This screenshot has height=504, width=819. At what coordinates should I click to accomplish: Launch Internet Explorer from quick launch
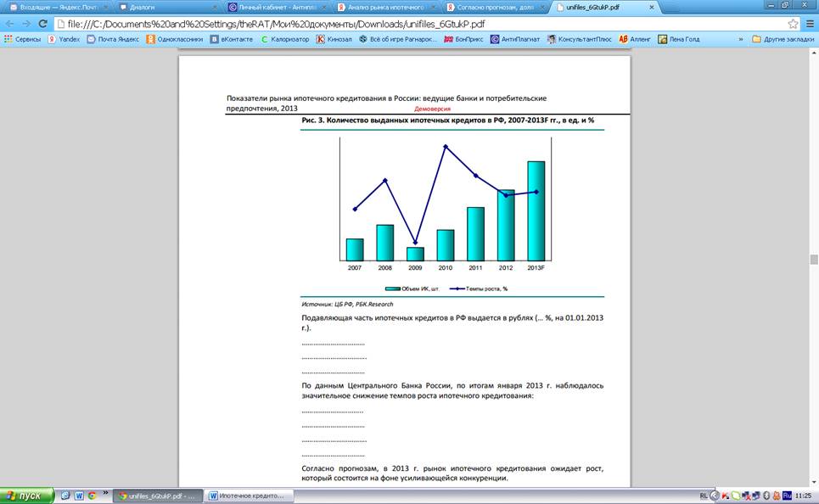tap(65, 496)
